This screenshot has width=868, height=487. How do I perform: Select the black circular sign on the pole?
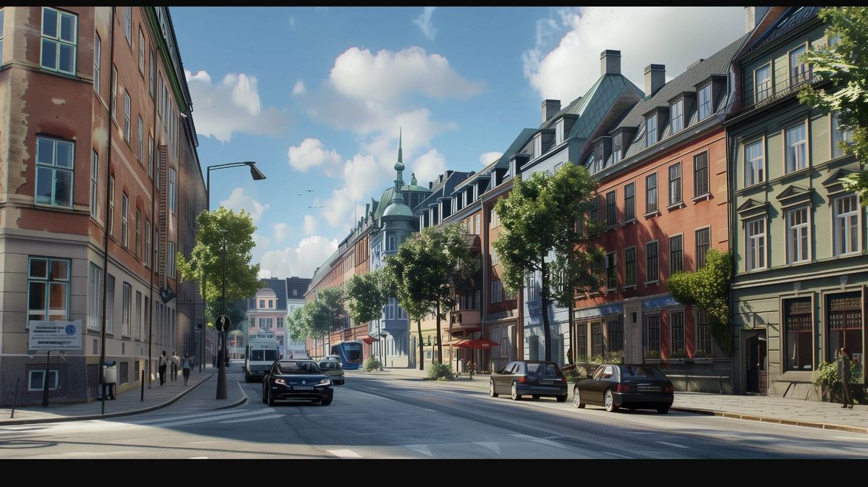222,324
